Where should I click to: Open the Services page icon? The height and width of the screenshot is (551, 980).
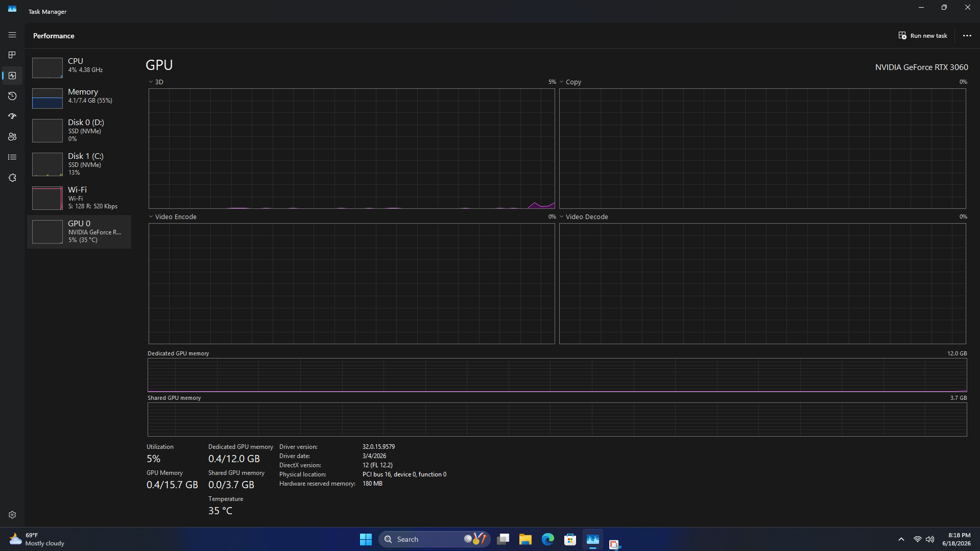pos(12,178)
